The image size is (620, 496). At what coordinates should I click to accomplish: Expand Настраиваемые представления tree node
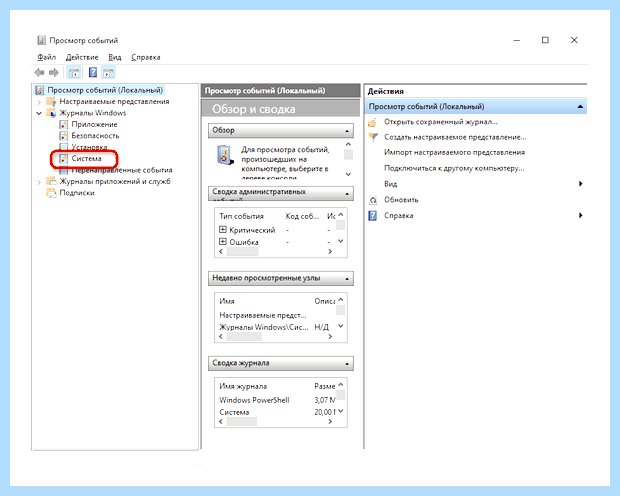pos(39,102)
